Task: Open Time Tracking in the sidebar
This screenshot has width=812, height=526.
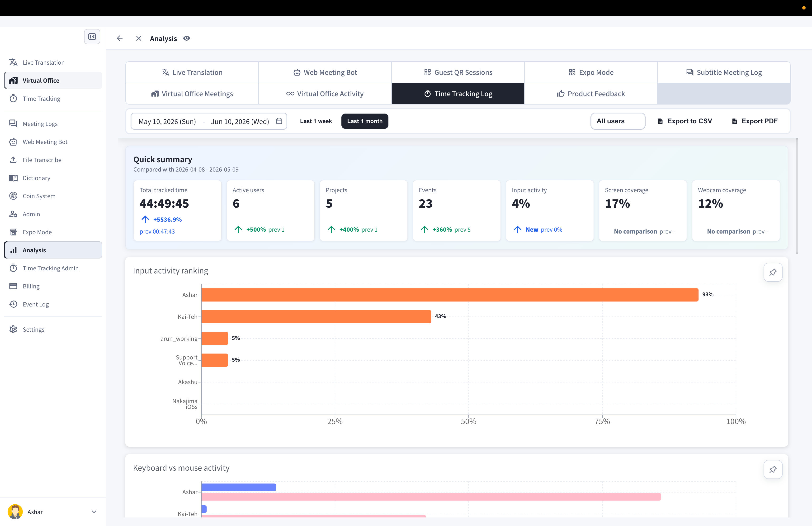Action: point(53,99)
